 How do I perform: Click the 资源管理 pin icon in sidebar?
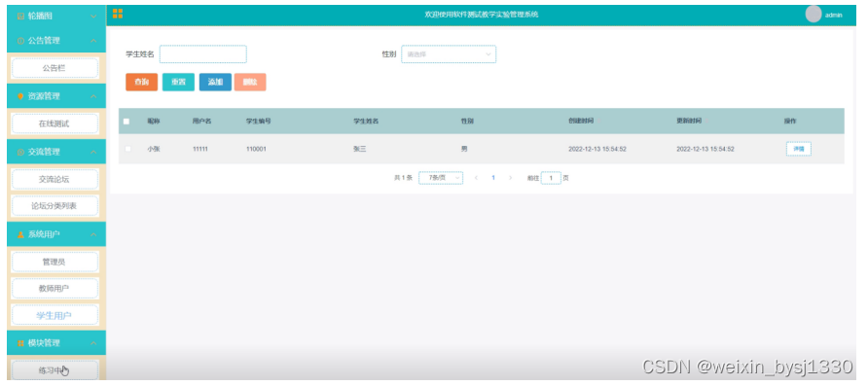tap(21, 96)
